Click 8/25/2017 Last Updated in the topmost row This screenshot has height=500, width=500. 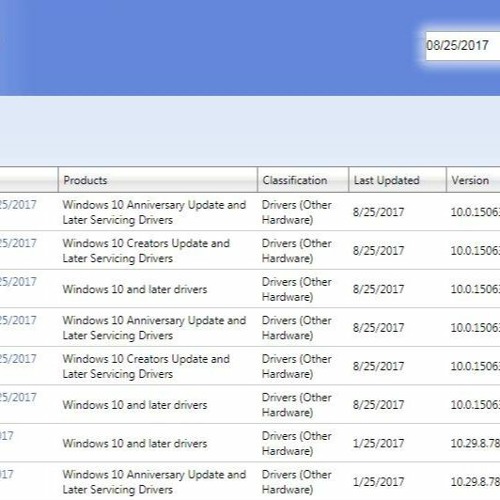click(378, 212)
